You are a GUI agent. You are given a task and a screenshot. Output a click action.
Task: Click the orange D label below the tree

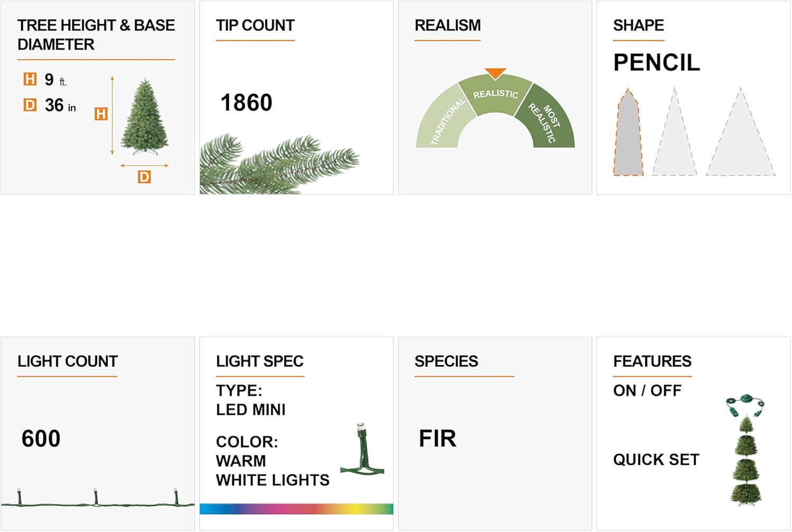144,177
